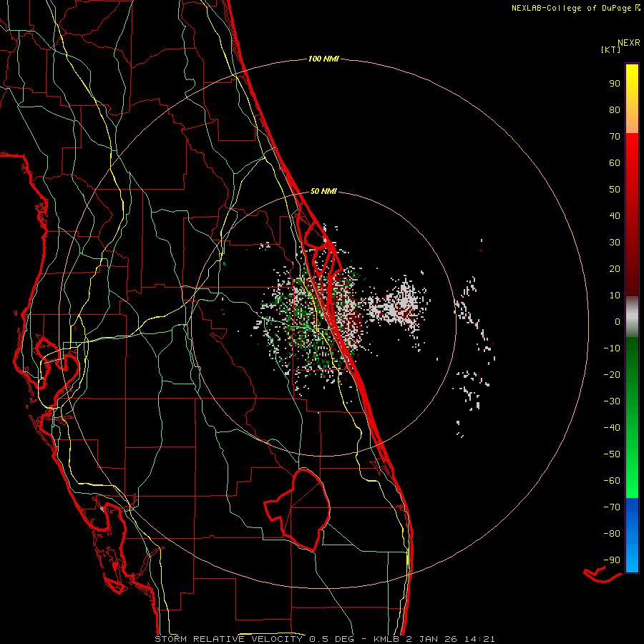The width and height of the screenshot is (644, 644).
Task: Click the NEXLAB-College of DuPage header text
Action: pyautogui.click(x=576, y=8)
